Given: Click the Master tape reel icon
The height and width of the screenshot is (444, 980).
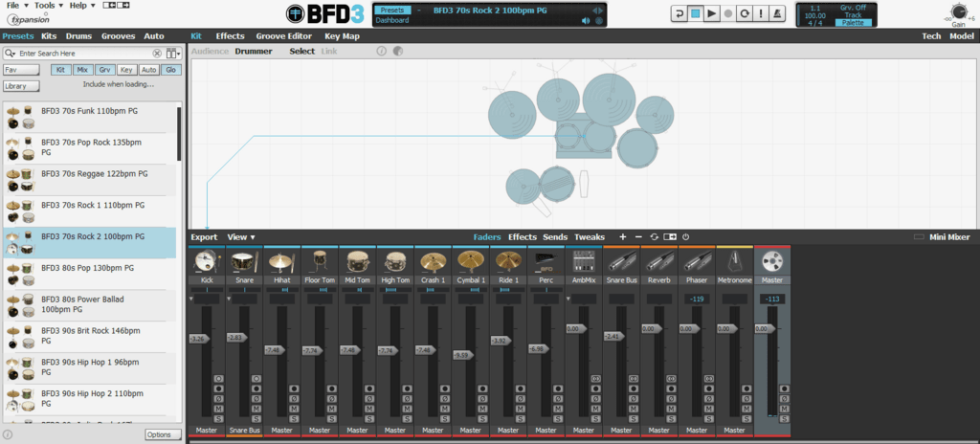Looking at the screenshot, I should 772,261.
